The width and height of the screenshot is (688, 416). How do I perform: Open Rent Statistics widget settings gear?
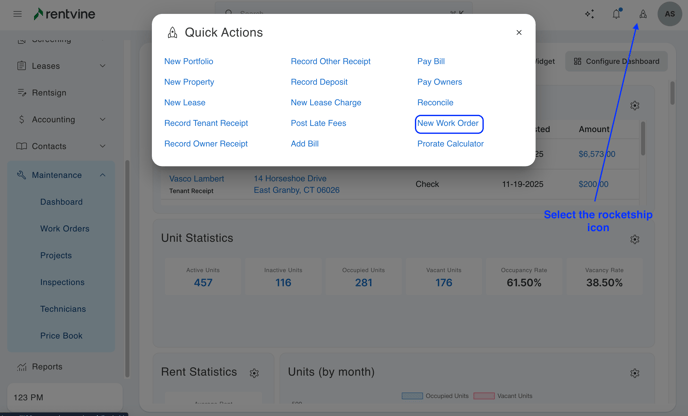[x=254, y=373]
